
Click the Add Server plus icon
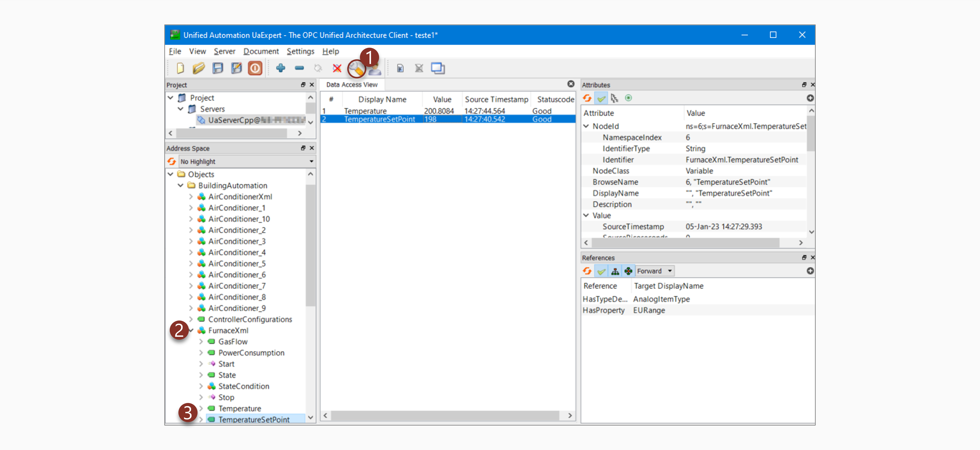(280, 68)
